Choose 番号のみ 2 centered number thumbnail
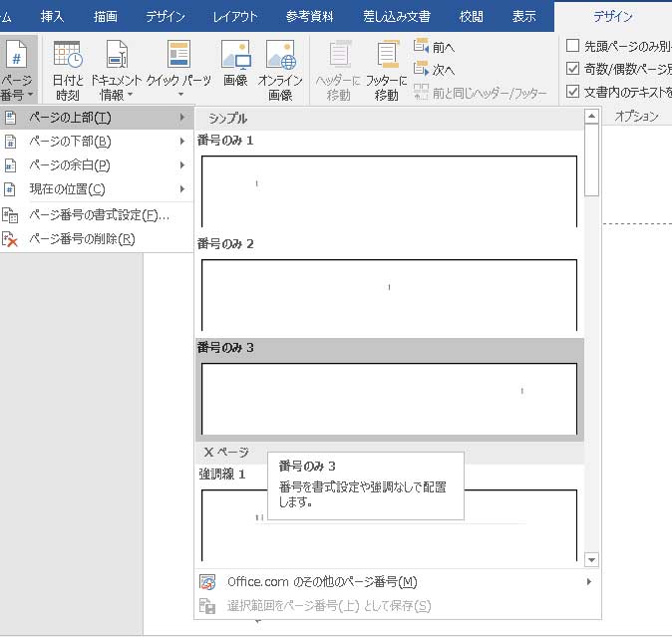672x637 pixels. 389,294
